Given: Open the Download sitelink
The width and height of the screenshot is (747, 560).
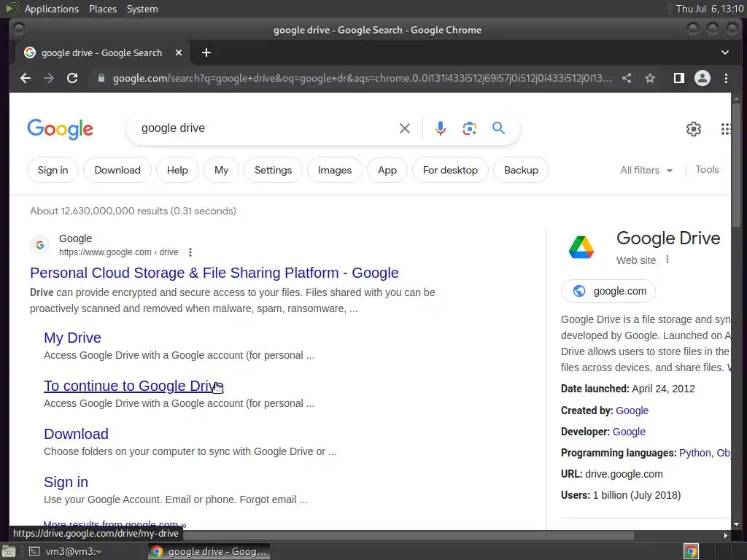Looking at the screenshot, I should [76, 434].
